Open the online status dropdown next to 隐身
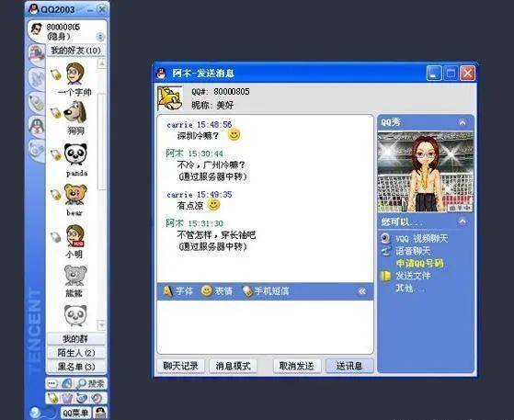514x420 pixels. click(x=100, y=37)
